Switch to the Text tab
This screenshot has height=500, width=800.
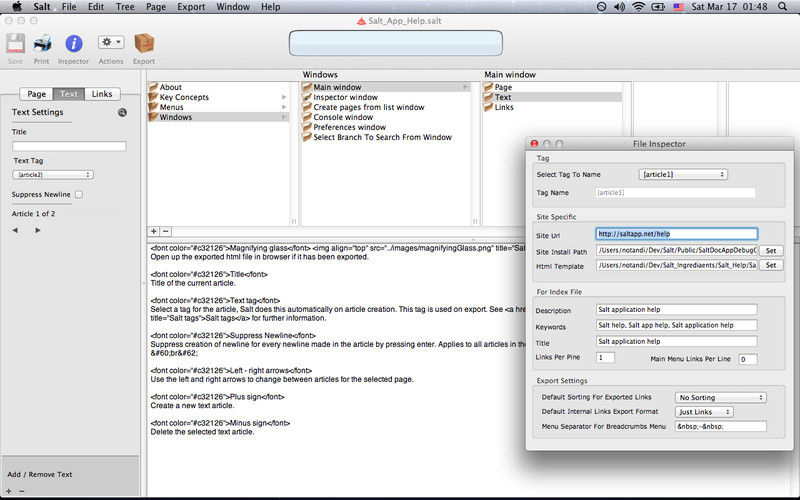(68, 94)
